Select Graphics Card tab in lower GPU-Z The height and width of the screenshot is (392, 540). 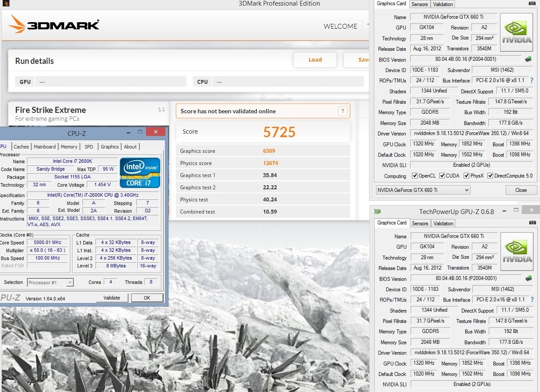pyautogui.click(x=392, y=223)
